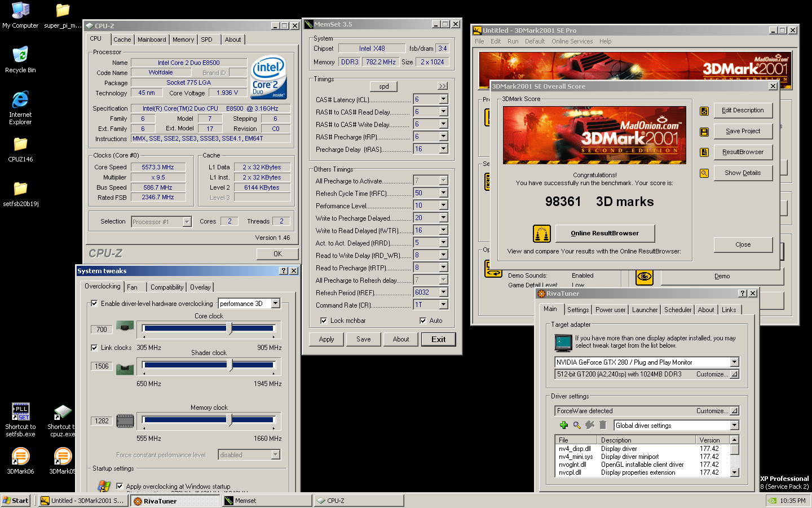Screen dimensions: 812x508
Task: Click the GPU chip icon beside Core clock
Action: (x=125, y=326)
